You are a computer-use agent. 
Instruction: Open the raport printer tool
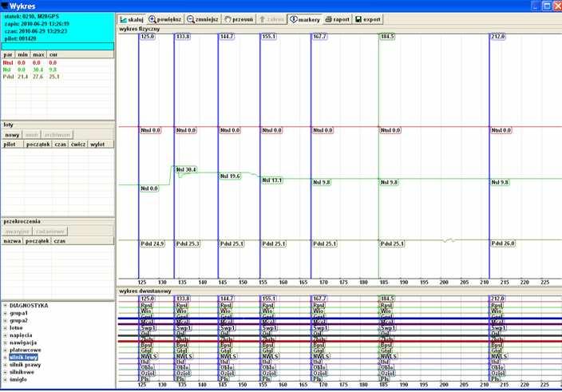point(337,19)
